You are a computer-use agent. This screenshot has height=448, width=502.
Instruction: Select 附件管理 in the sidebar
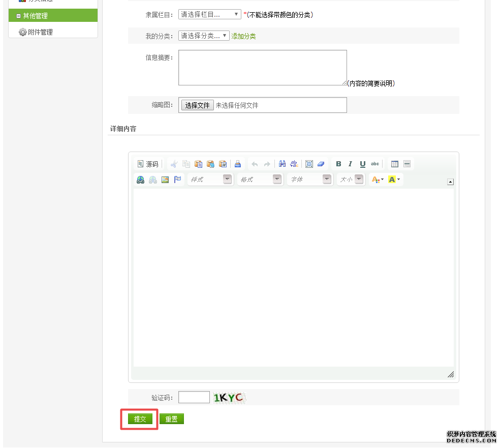tap(40, 32)
